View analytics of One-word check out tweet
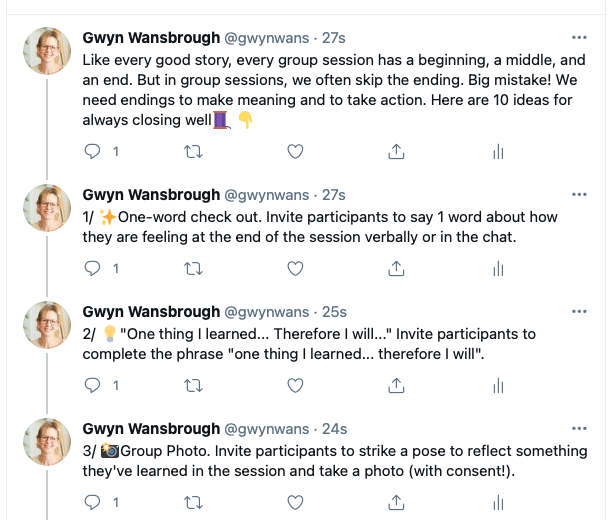The height and width of the screenshot is (520, 610). point(498,268)
